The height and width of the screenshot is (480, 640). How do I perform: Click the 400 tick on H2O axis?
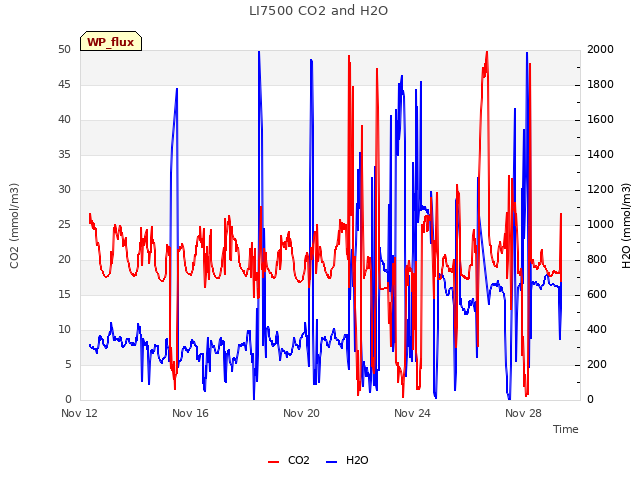[x=597, y=330]
